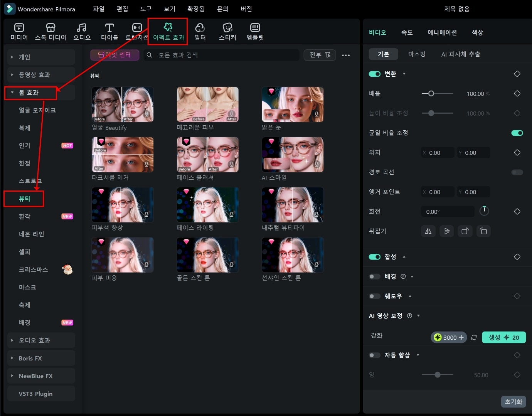This screenshot has height=416, width=532.
Task: Open the 오디오 (Audio) library icon
Action: point(82,31)
